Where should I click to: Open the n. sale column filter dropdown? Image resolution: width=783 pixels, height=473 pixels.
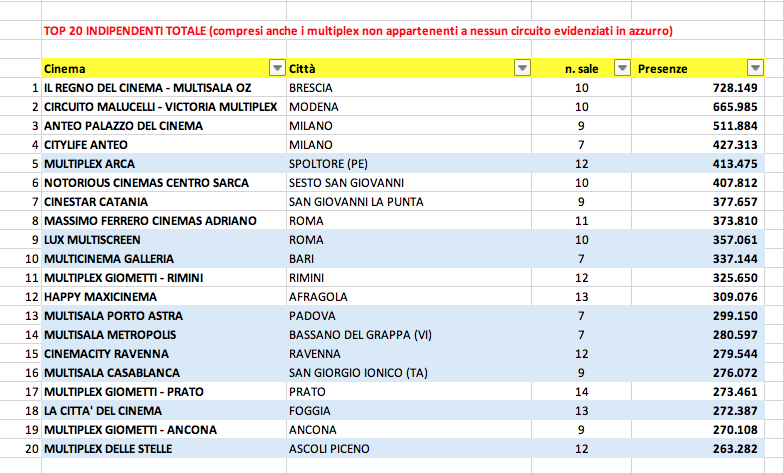tap(622, 67)
